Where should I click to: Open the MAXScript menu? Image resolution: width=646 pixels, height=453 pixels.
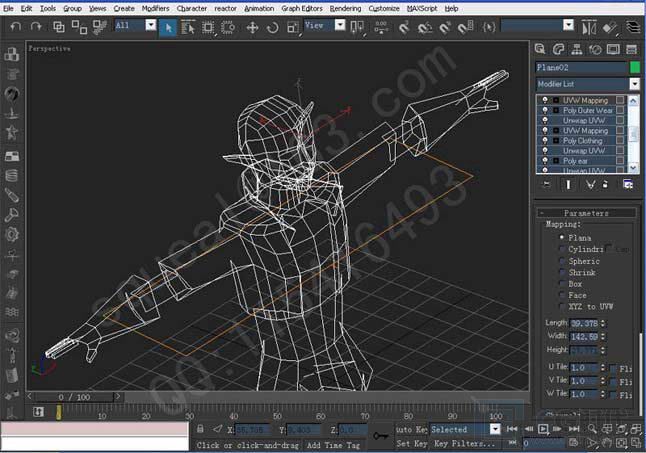422,8
